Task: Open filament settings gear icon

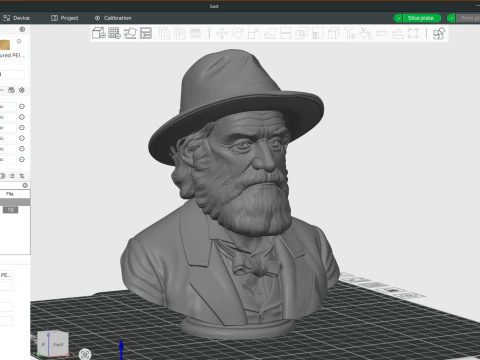Action: coord(22,90)
